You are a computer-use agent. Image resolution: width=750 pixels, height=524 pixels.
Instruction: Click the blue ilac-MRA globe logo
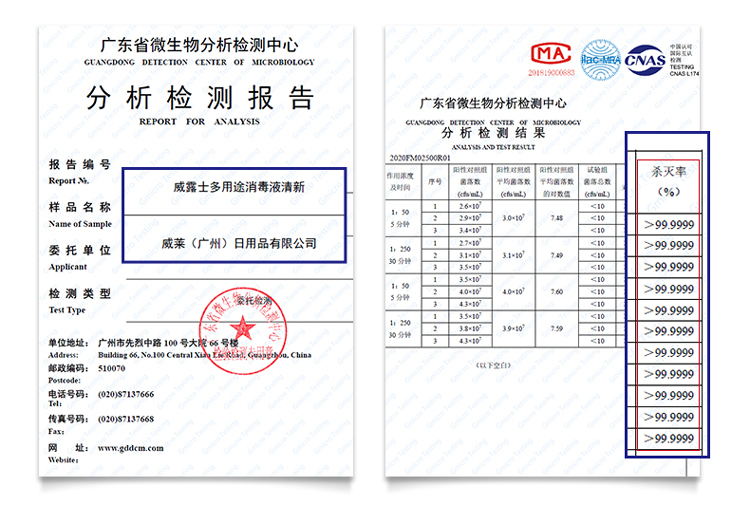point(601,60)
